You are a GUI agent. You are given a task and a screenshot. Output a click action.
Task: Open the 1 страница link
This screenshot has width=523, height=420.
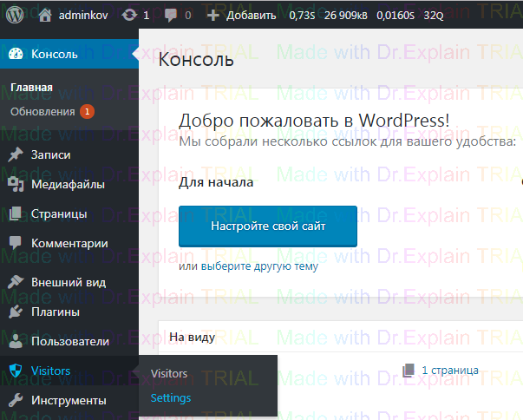coord(450,370)
